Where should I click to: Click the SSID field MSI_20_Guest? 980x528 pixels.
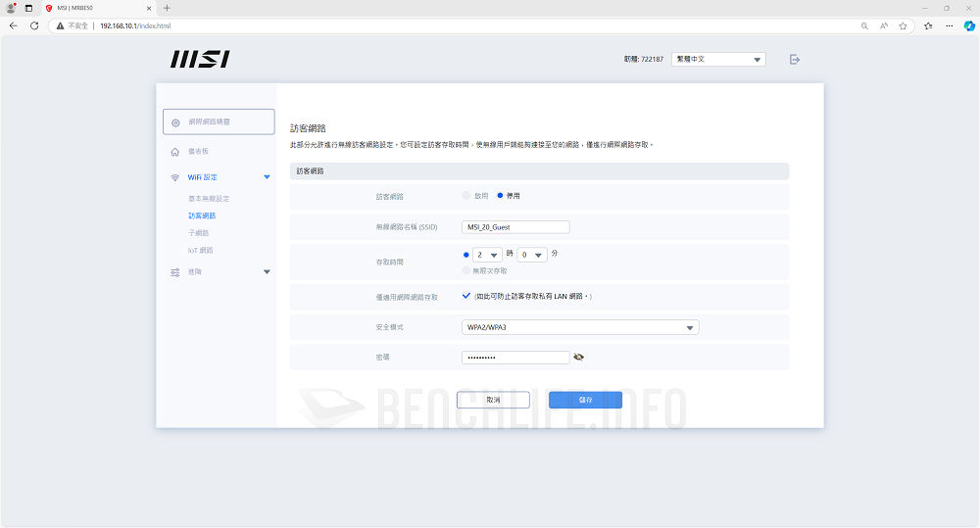(x=515, y=227)
